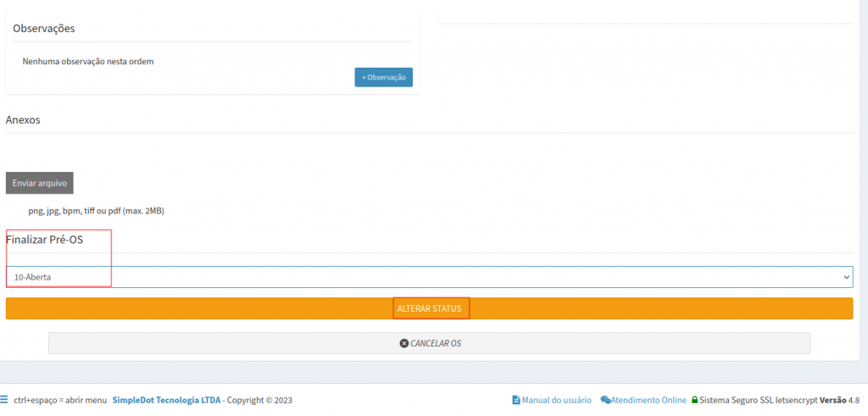Open the hamburger menu icon in footer
This screenshot has width=868, height=416.
(5, 400)
